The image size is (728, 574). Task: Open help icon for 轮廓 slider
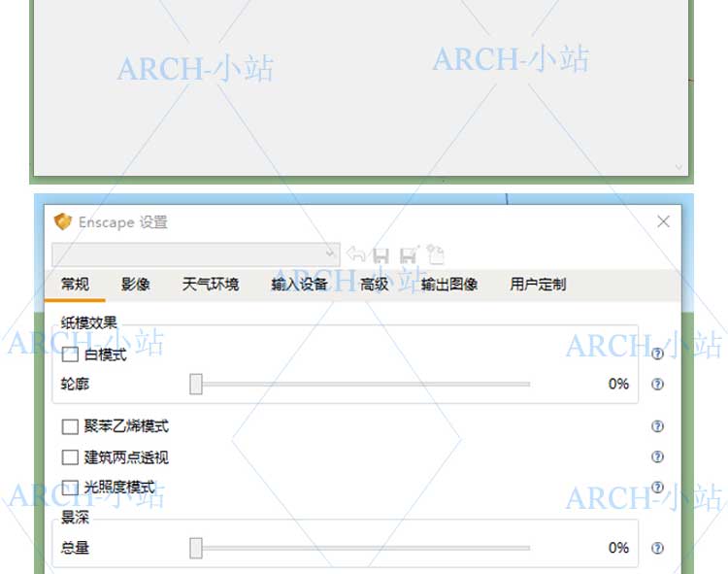tap(657, 385)
